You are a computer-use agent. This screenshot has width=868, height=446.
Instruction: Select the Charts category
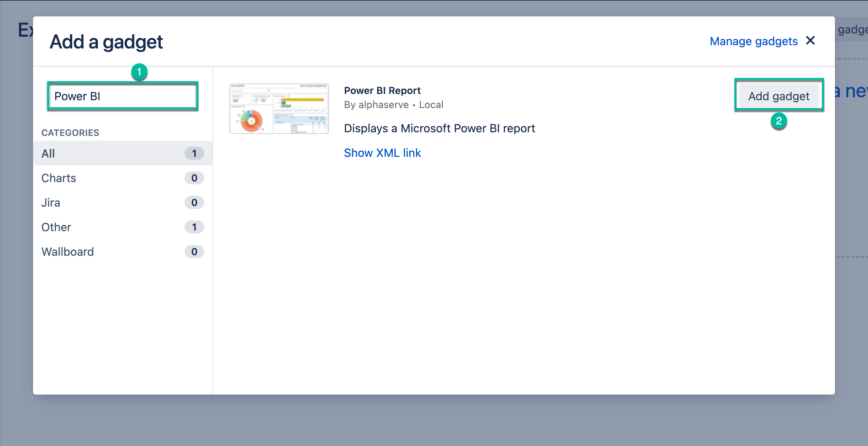59,178
